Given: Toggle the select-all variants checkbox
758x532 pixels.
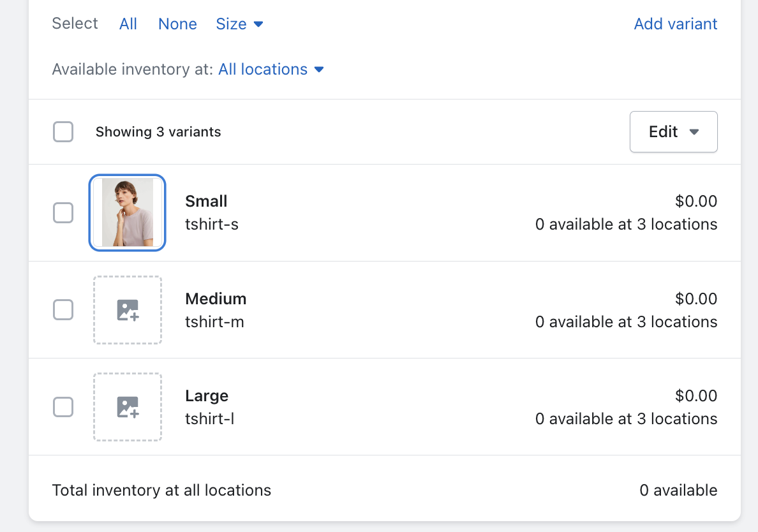Looking at the screenshot, I should coord(63,132).
